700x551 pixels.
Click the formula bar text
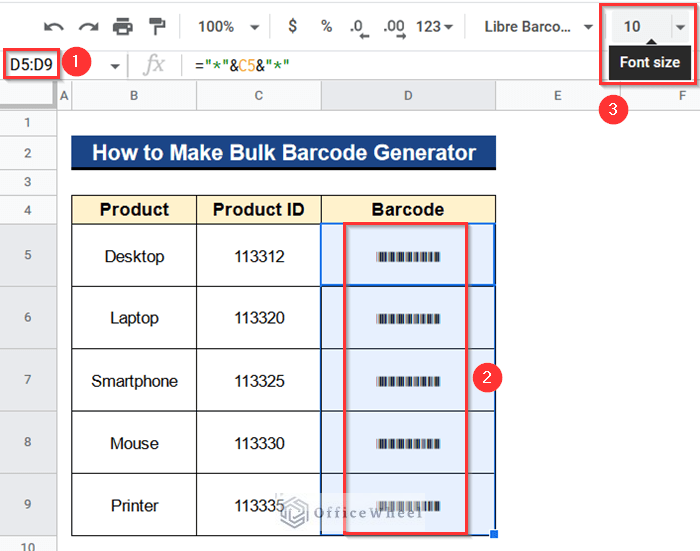(242, 65)
